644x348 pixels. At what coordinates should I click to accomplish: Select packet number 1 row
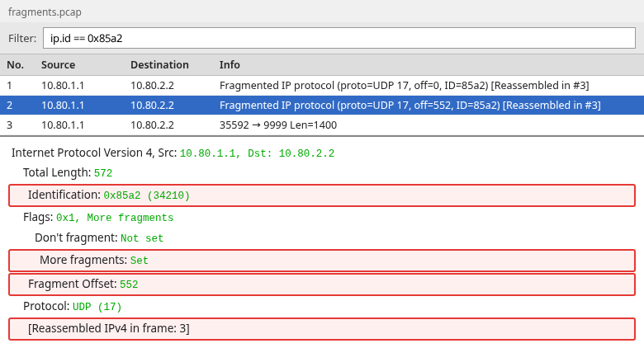pyautogui.click(x=322, y=86)
